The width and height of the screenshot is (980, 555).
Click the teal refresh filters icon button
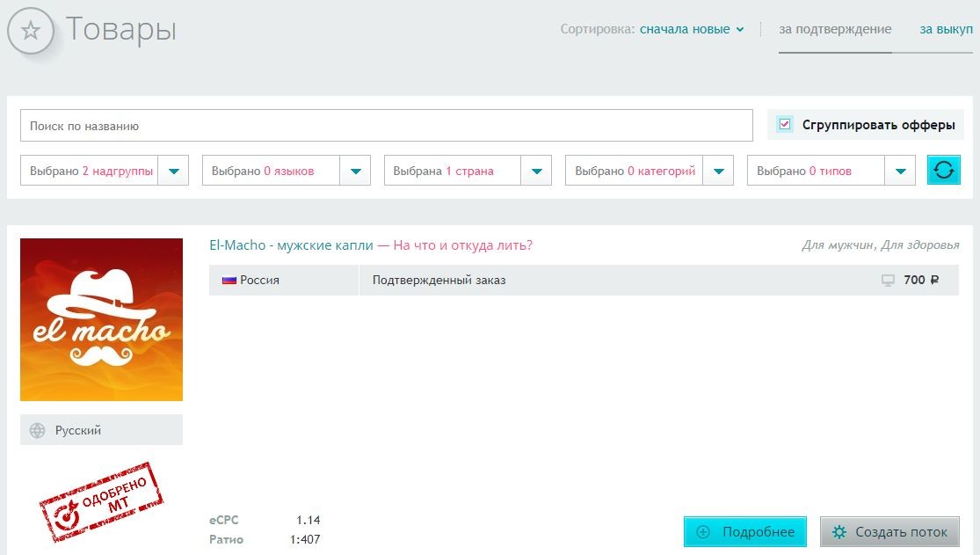coord(943,170)
